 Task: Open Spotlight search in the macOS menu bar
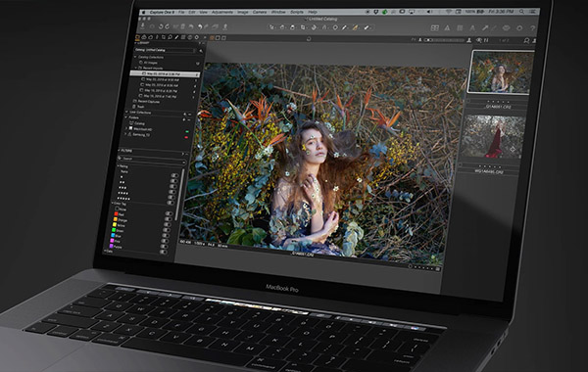click(521, 12)
